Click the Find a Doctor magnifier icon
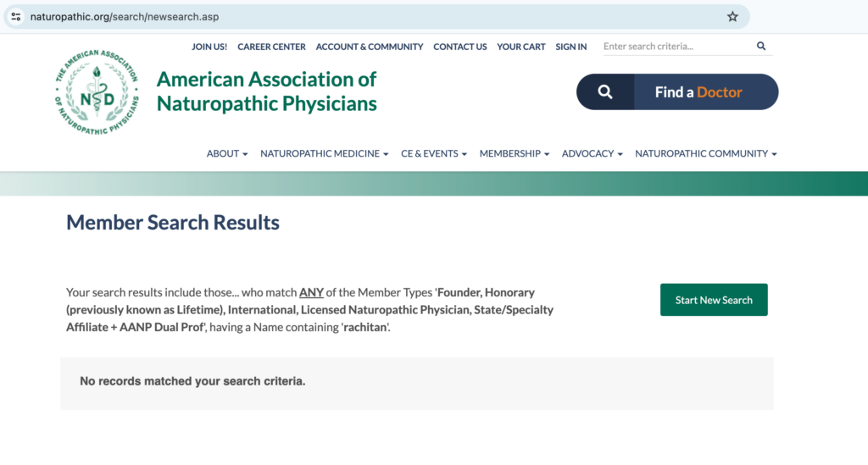 [605, 92]
